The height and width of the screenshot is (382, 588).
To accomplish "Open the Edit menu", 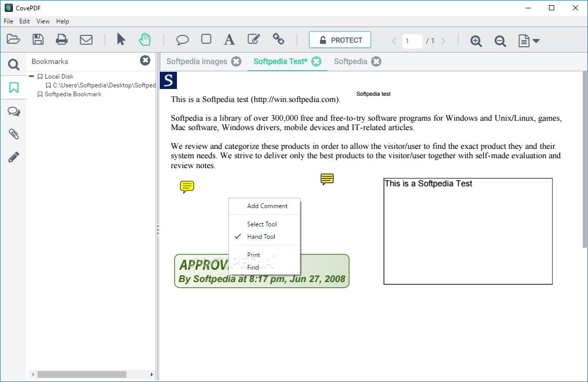I will 24,21.
